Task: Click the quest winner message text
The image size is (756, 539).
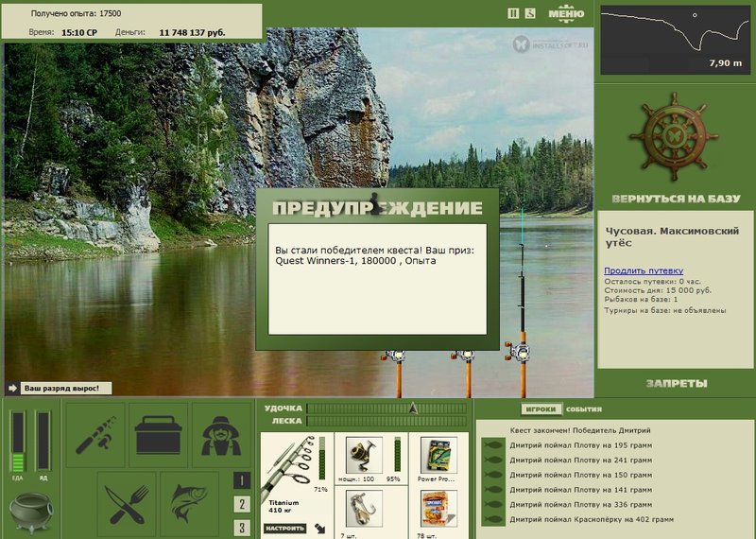Action: 374,255
